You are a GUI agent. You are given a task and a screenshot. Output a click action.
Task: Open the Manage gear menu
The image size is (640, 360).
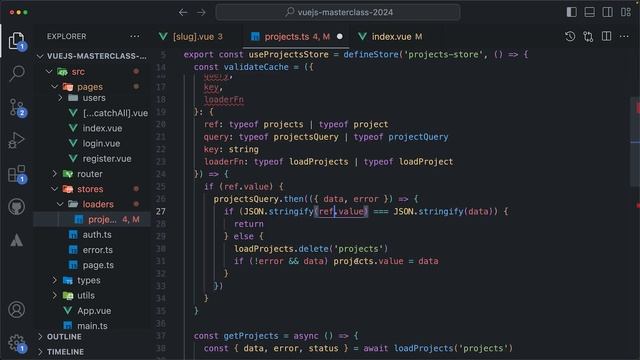point(17,343)
